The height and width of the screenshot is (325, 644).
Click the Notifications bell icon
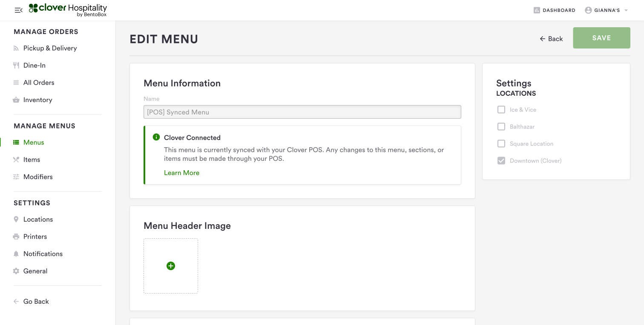click(x=16, y=254)
